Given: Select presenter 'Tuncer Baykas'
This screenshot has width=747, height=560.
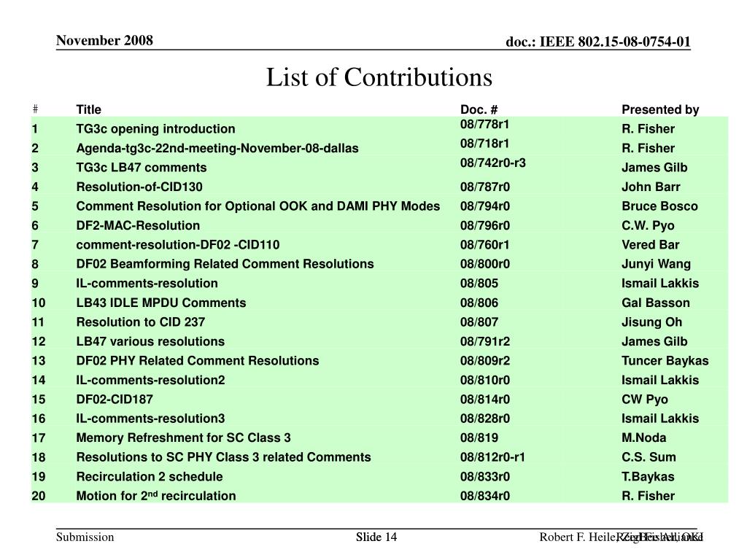Looking at the screenshot, I should point(665,360).
